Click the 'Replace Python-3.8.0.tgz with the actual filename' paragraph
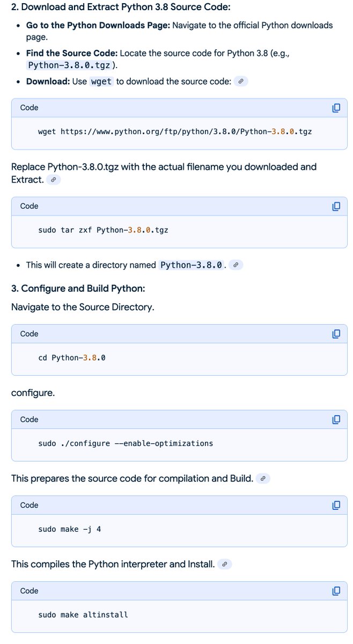353x644 pixels. click(164, 173)
